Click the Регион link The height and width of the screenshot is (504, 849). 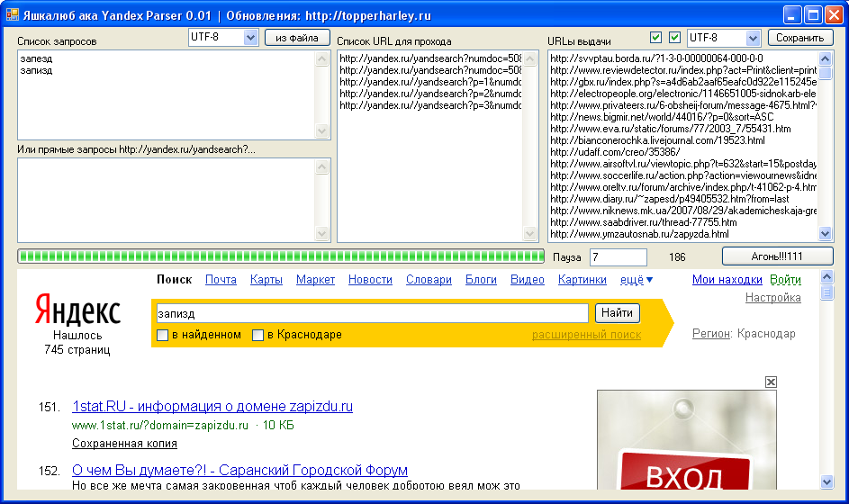coord(711,334)
